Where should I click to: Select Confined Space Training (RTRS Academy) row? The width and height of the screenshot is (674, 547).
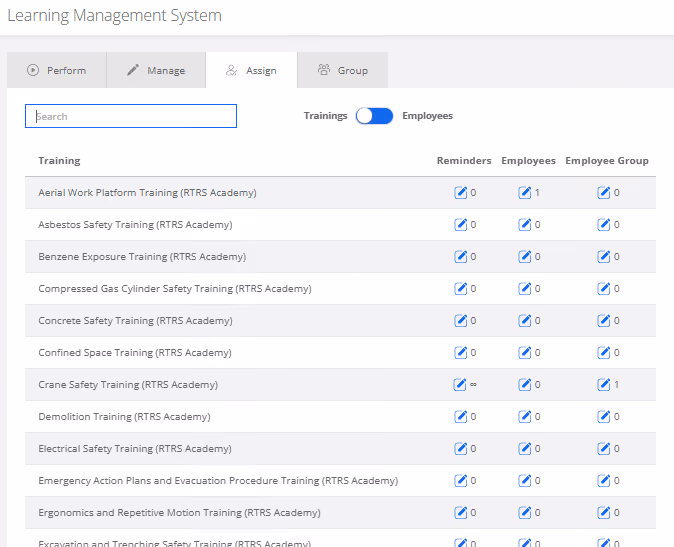point(340,352)
